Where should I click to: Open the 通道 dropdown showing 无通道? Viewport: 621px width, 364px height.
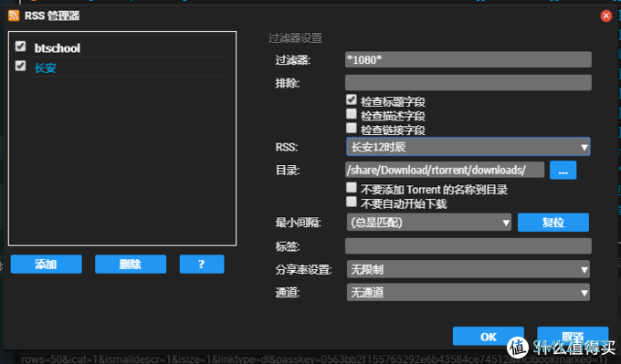[x=468, y=293]
